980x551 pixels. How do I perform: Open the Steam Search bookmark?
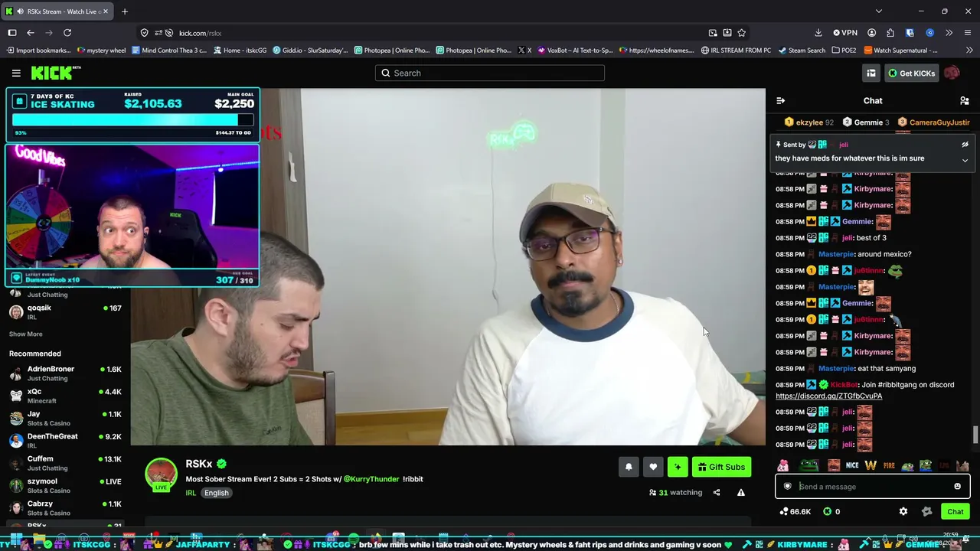[x=802, y=51]
